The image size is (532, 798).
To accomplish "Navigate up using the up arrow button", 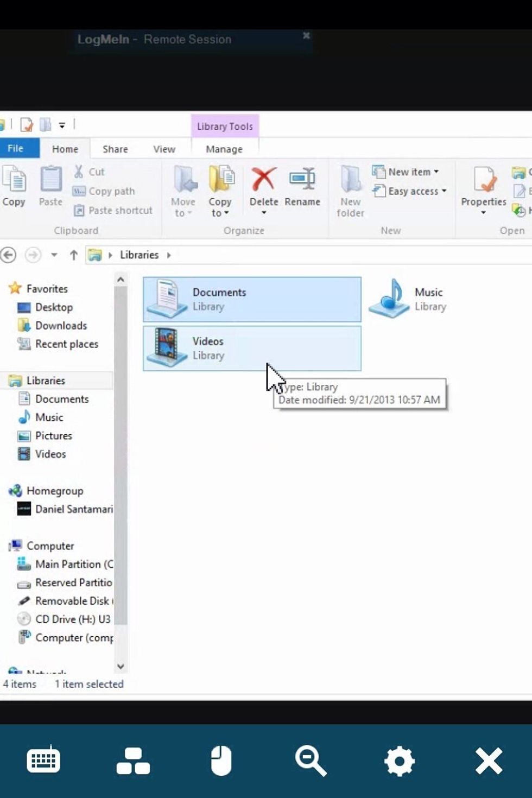I will [73, 255].
